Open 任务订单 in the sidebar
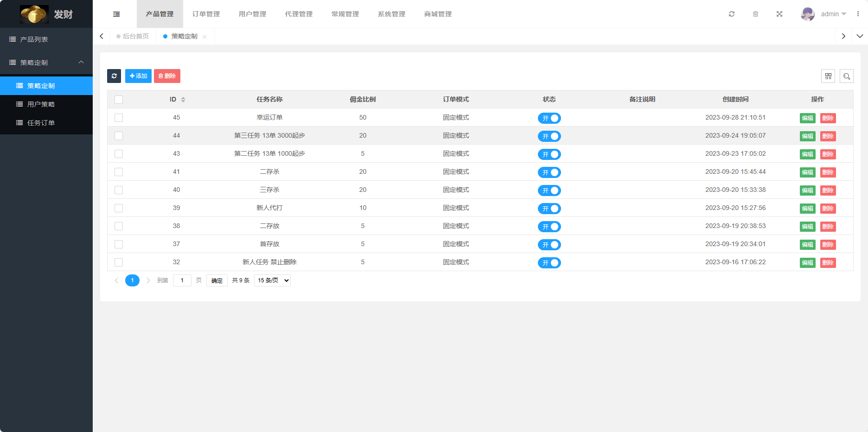868x432 pixels. tap(46, 123)
